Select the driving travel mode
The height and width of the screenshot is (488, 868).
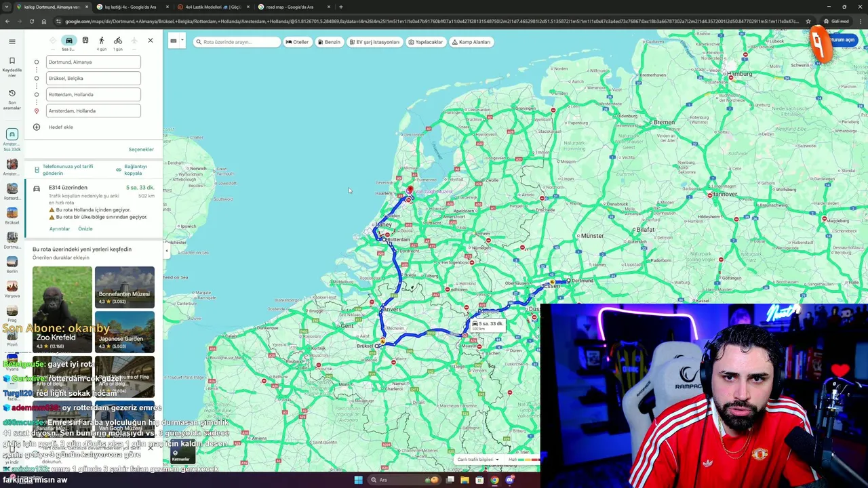click(68, 41)
